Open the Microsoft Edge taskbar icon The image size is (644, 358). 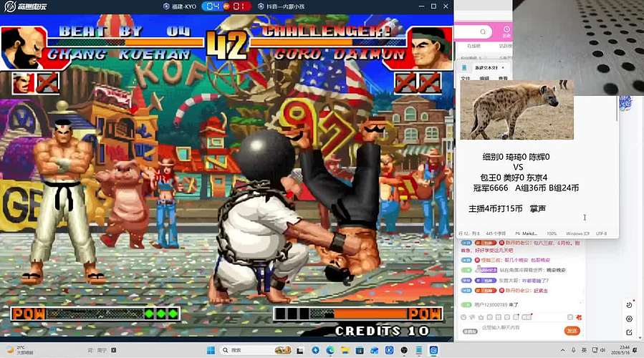click(x=330, y=350)
